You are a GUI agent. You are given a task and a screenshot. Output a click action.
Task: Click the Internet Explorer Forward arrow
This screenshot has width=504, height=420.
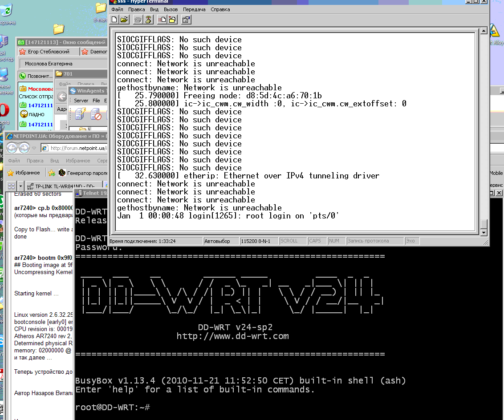point(24,148)
